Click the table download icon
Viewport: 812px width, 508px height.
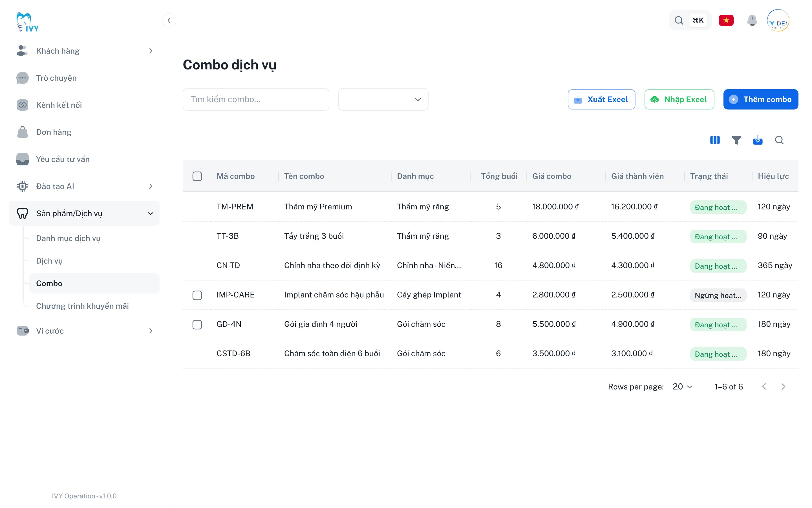coord(758,140)
